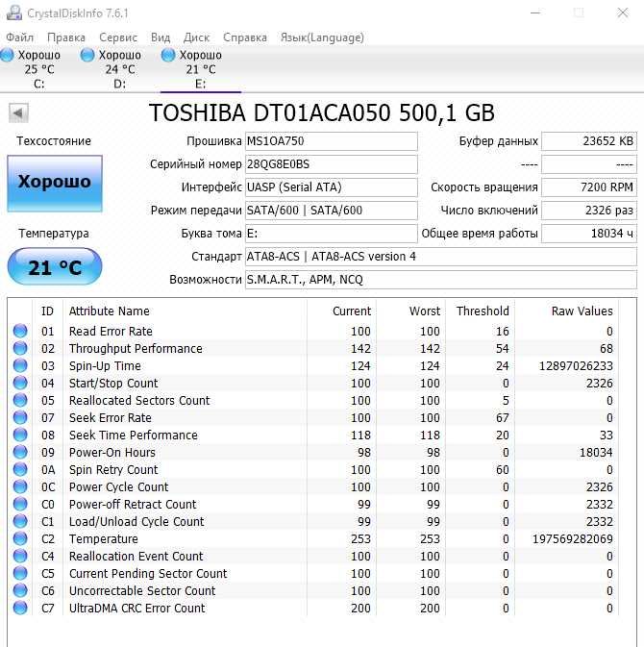
Task: Click the Скорость вращения value 7200 RPM
Action: click(589, 187)
